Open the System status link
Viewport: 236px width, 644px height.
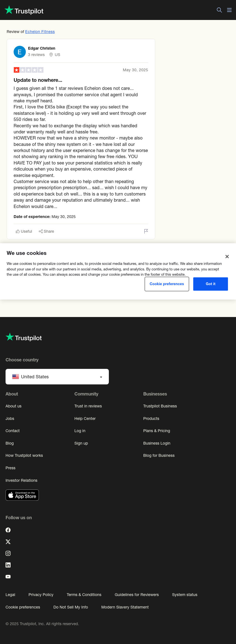tap(185, 595)
